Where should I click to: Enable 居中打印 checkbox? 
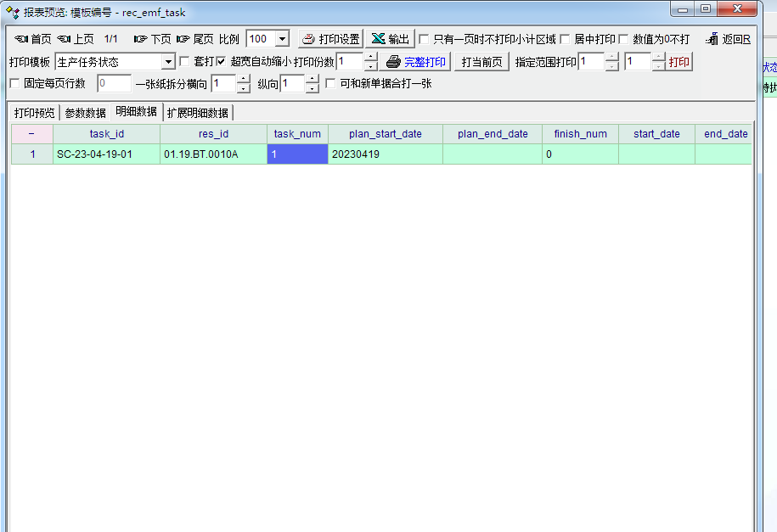[x=565, y=39]
